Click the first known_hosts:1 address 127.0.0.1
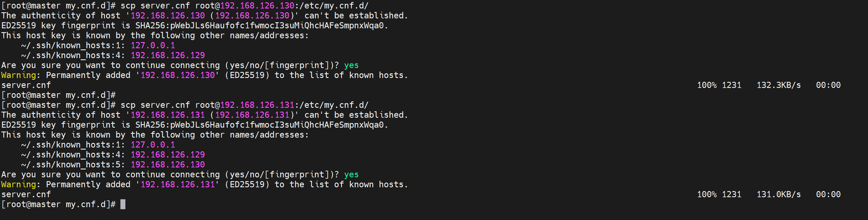The height and width of the screenshot is (220, 868). (x=153, y=46)
